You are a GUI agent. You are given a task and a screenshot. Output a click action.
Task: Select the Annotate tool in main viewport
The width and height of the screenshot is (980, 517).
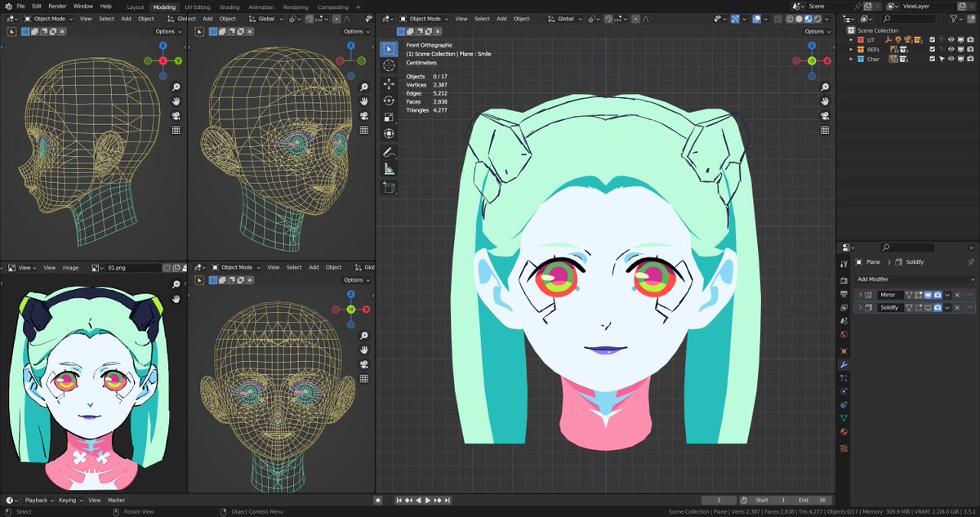pyautogui.click(x=389, y=152)
